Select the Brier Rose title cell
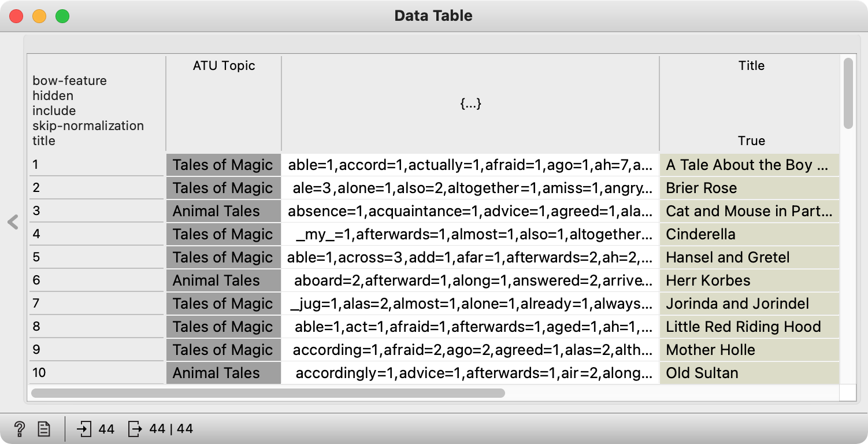Image resolution: width=868 pixels, height=444 pixels. click(x=750, y=188)
